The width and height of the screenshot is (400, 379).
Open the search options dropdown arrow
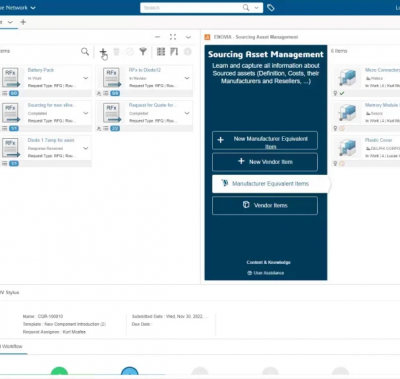[x=256, y=8]
